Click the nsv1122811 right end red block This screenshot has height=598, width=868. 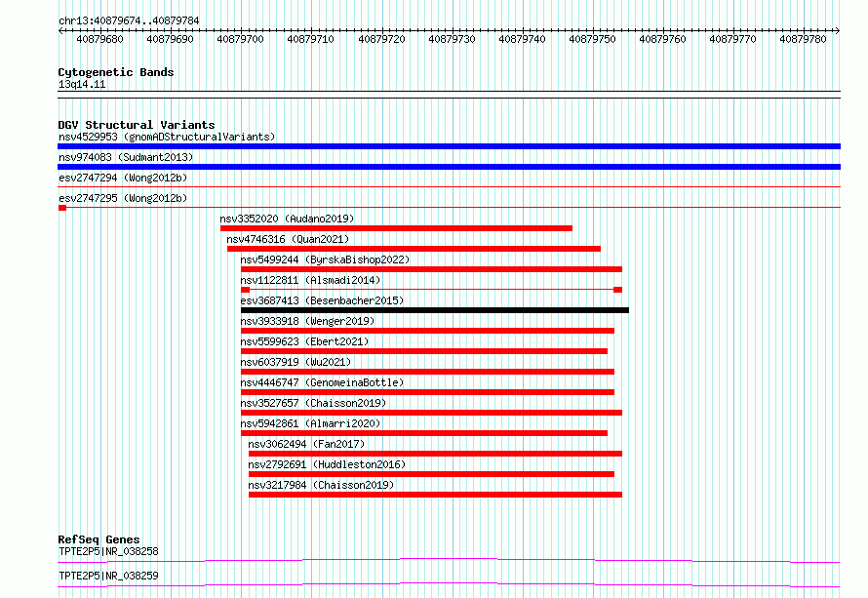pos(617,290)
